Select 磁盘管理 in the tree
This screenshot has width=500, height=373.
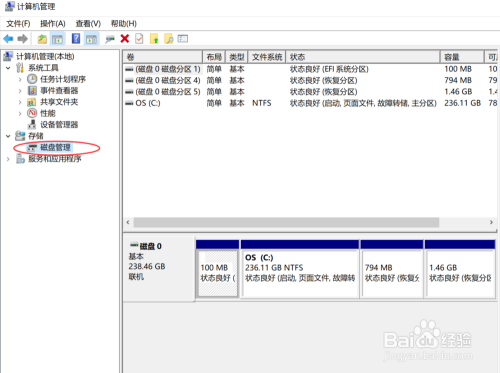[x=55, y=147]
